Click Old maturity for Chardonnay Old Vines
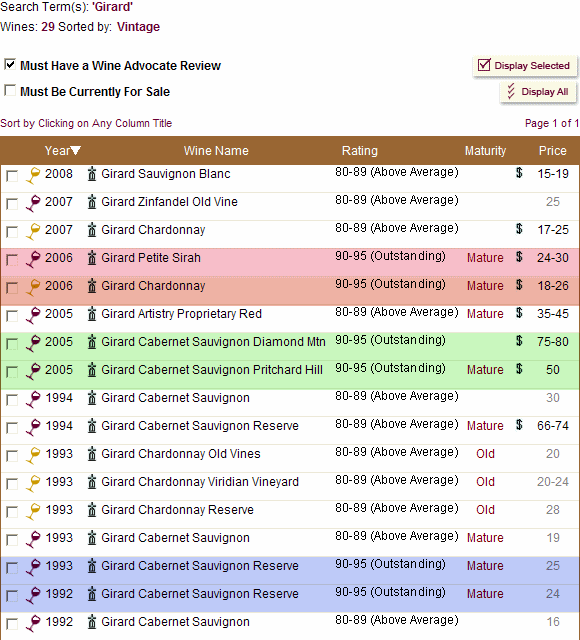 tap(485, 454)
